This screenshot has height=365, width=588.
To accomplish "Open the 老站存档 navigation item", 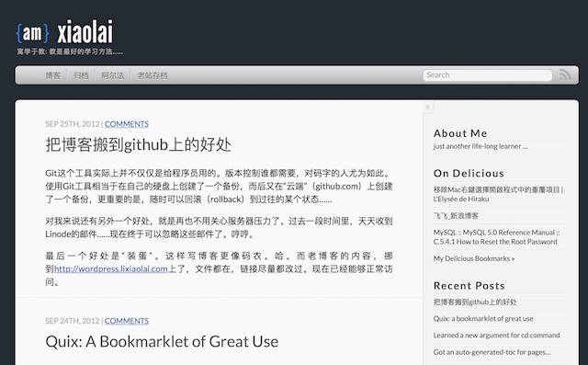I will (x=153, y=75).
